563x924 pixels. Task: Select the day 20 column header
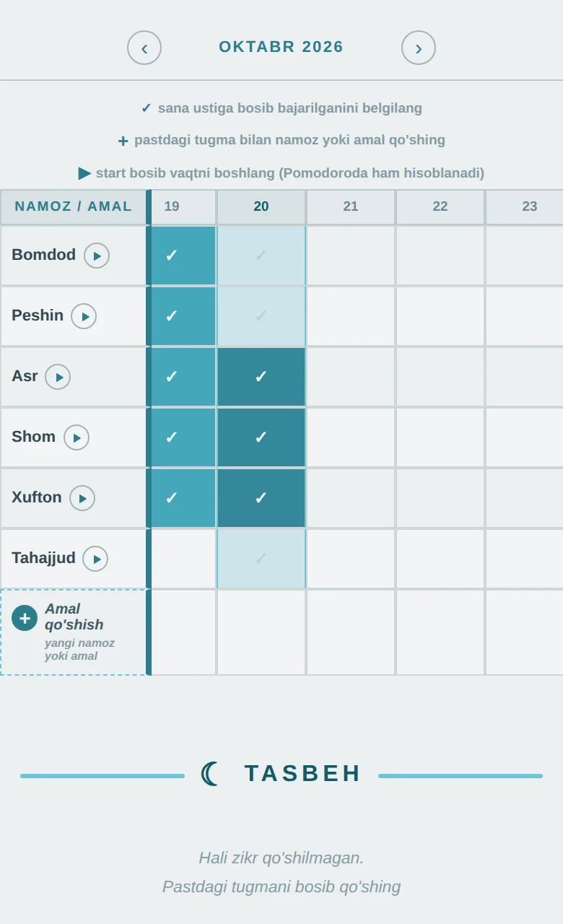[261, 207]
